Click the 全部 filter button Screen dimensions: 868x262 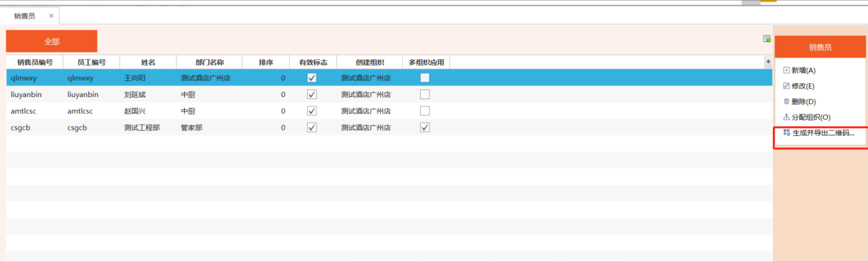tap(51, 41)
